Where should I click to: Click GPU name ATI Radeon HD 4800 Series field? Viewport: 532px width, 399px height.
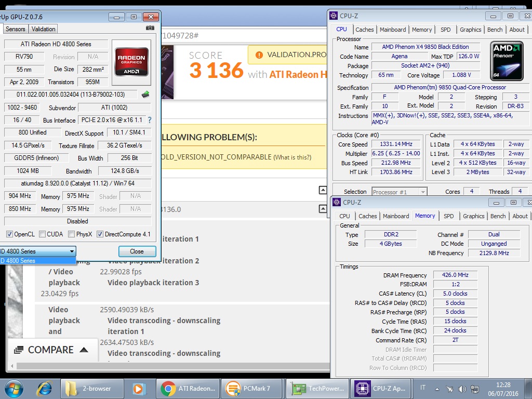click(56, 44)
